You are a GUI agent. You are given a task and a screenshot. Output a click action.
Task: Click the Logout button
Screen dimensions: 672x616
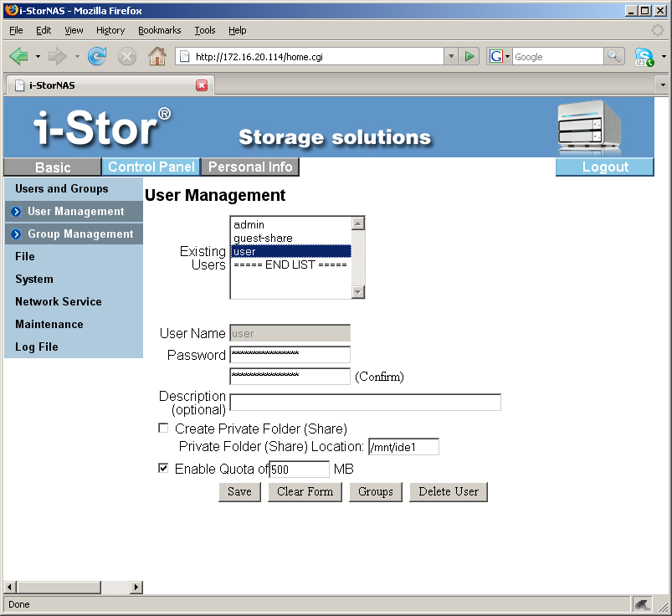click(605, 167)
